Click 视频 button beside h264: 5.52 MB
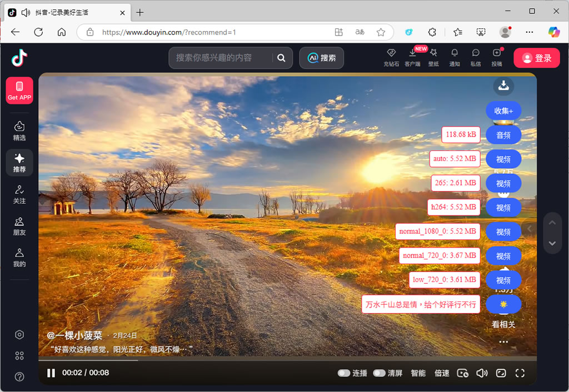This screenshot has height=392, width=569. (x=503, y=208)
